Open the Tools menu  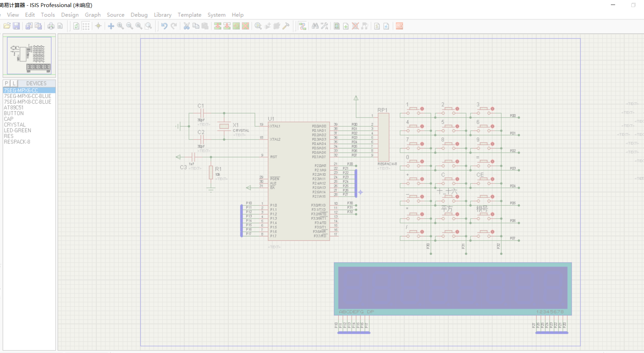[48, 15]
